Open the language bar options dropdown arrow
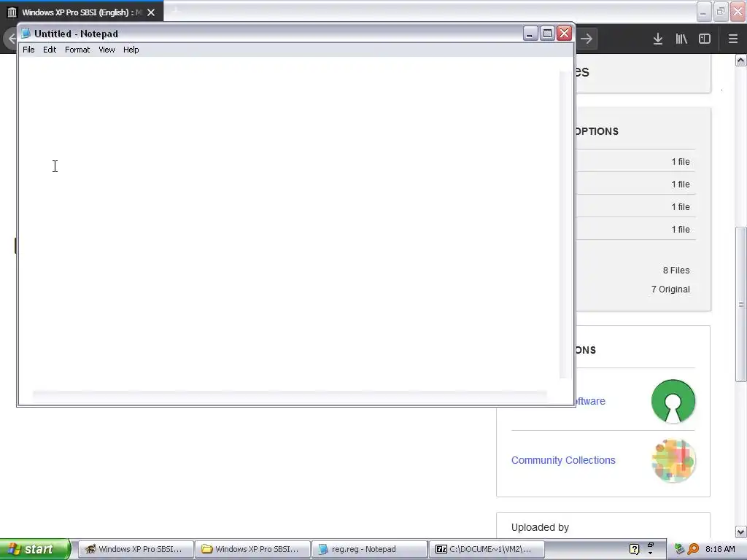 pos(650,553)
